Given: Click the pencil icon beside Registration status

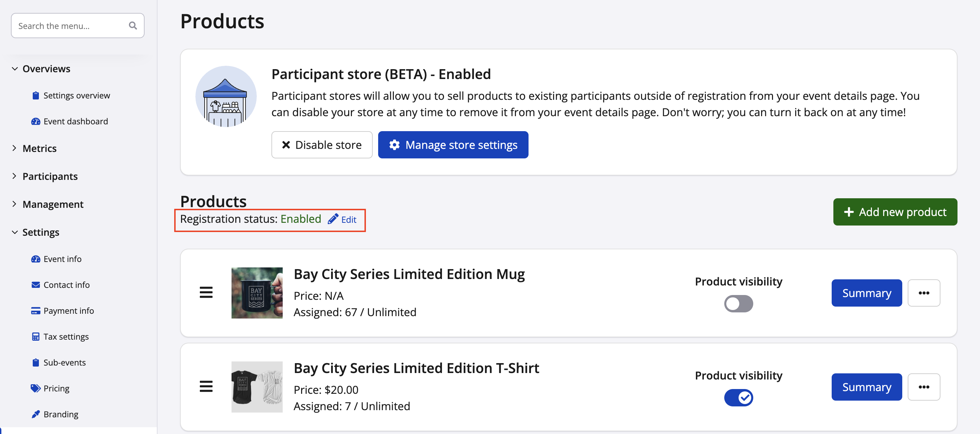Looking at the screenshot, I should click(333, 219).
